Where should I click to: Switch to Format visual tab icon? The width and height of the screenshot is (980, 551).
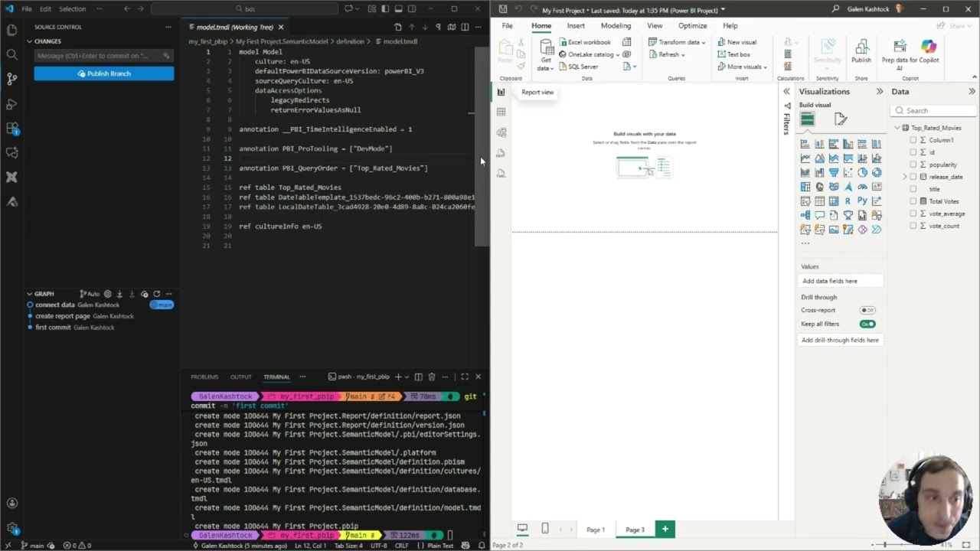(x=841, y=119)
